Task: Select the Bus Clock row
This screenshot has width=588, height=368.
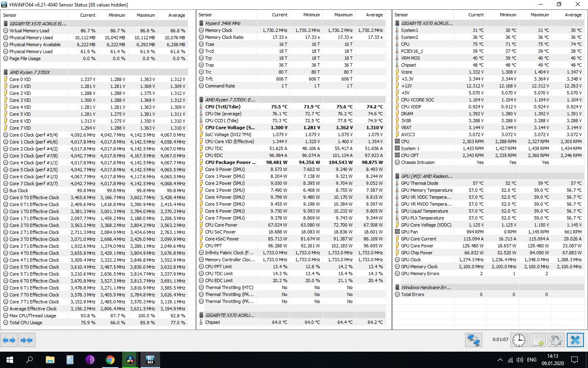Action: pos(94,191)
